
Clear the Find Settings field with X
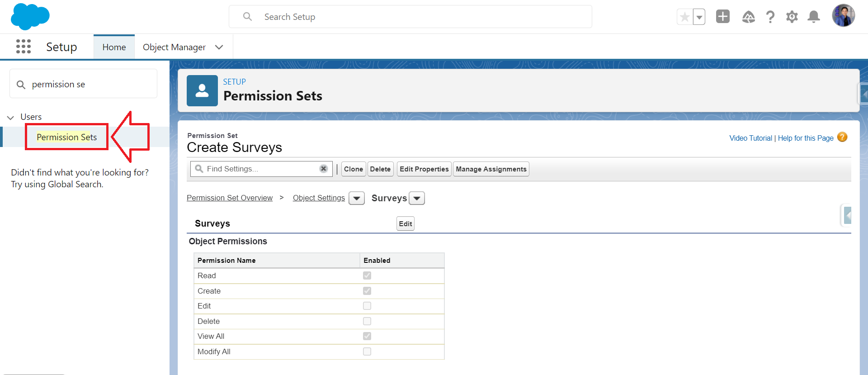324,169
